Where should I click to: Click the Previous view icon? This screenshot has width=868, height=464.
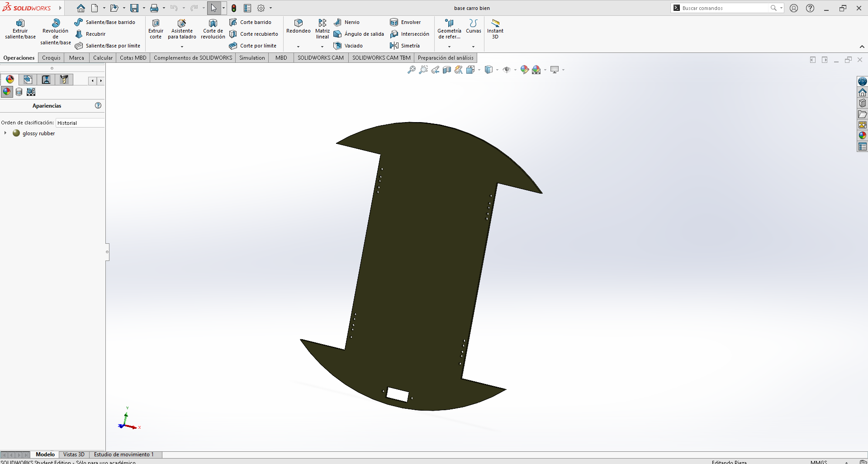(x=435, y=70)
